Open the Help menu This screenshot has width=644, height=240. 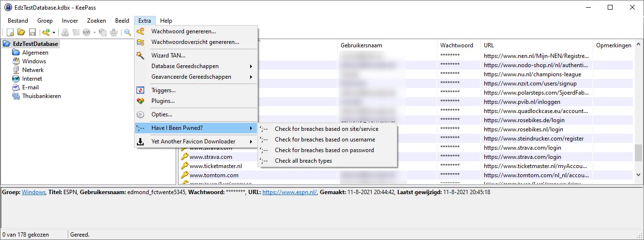[x=166, y=21]
